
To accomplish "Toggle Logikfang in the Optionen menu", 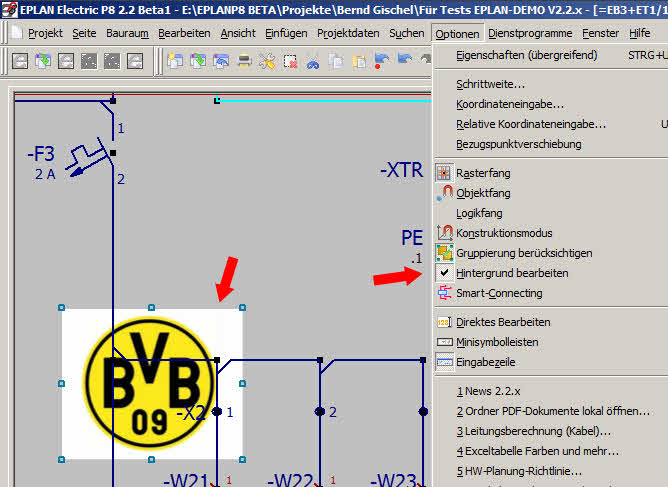I will tap(479, 213).
